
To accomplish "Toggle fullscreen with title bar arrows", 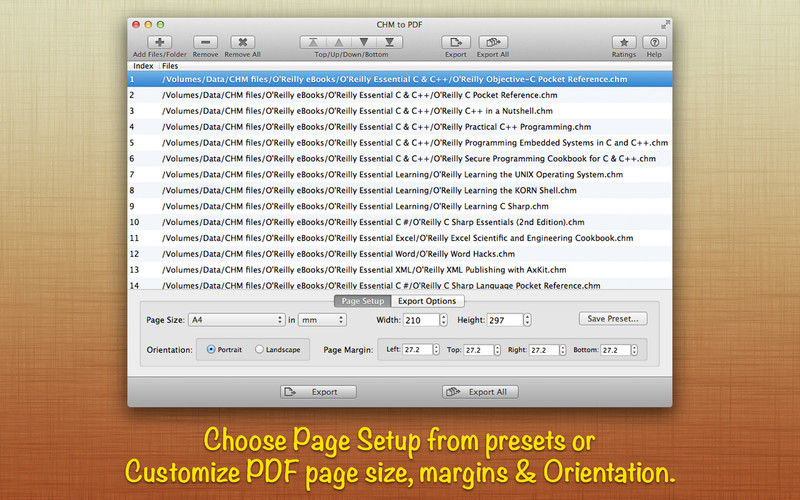I will pos(665,24).
